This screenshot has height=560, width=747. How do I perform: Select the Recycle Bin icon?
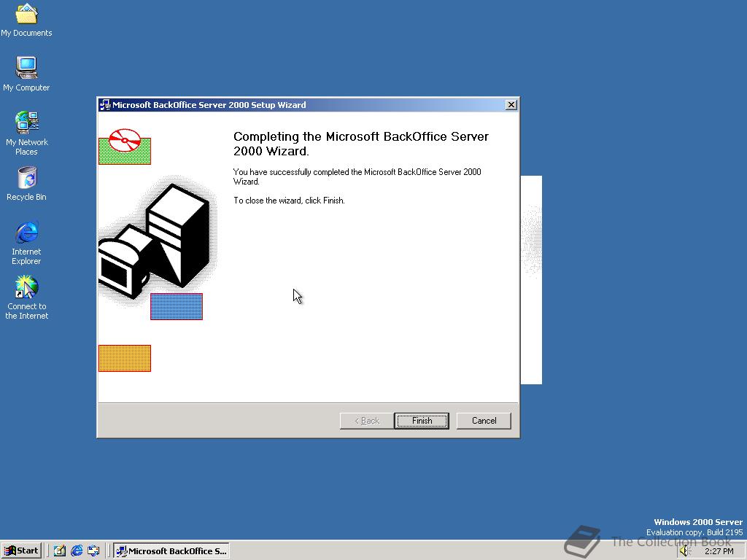tap(26, 184)
